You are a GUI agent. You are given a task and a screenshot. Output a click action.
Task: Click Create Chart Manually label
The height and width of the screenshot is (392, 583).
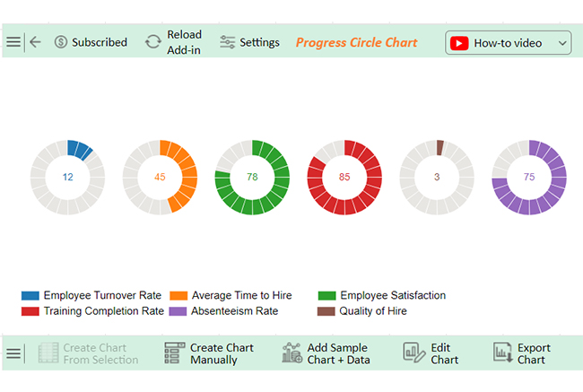click(222, 353)
